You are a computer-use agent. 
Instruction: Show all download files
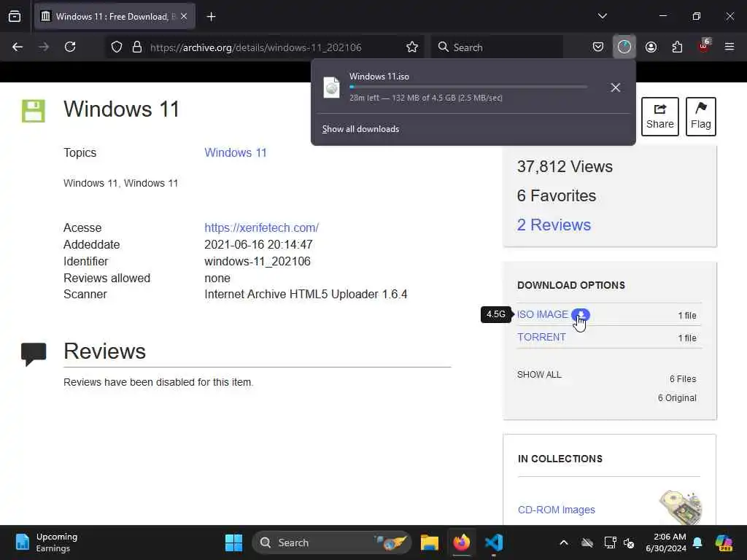click(539, 375)
